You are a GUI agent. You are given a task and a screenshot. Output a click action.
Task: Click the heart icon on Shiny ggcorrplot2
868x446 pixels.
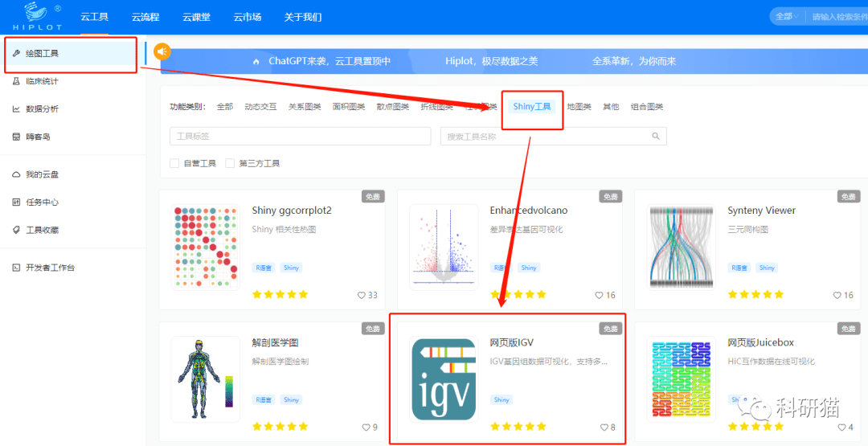tap(362, 295)
